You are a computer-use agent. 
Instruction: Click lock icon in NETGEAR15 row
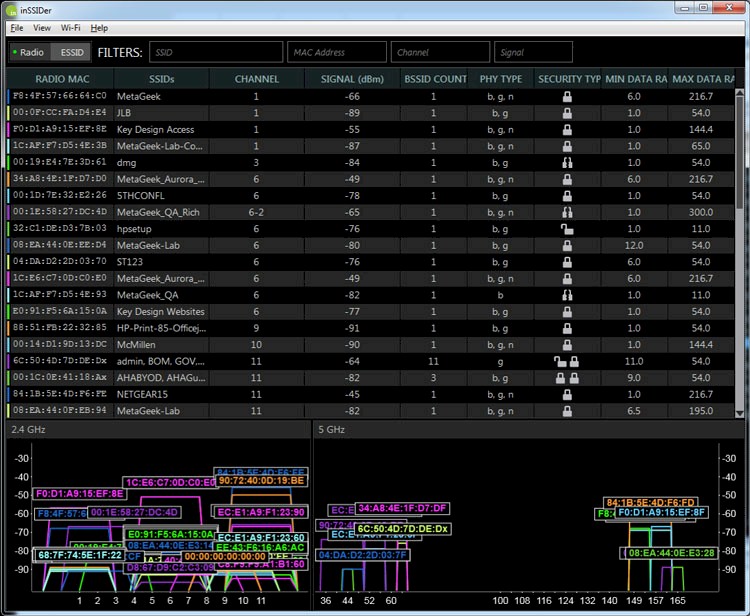click(567, 395)
